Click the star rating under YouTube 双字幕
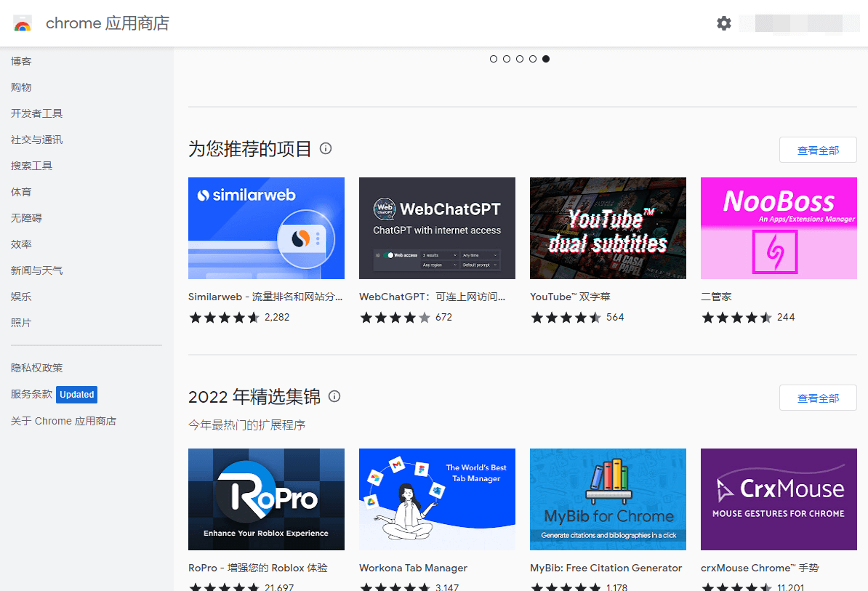 coord(566,318)
